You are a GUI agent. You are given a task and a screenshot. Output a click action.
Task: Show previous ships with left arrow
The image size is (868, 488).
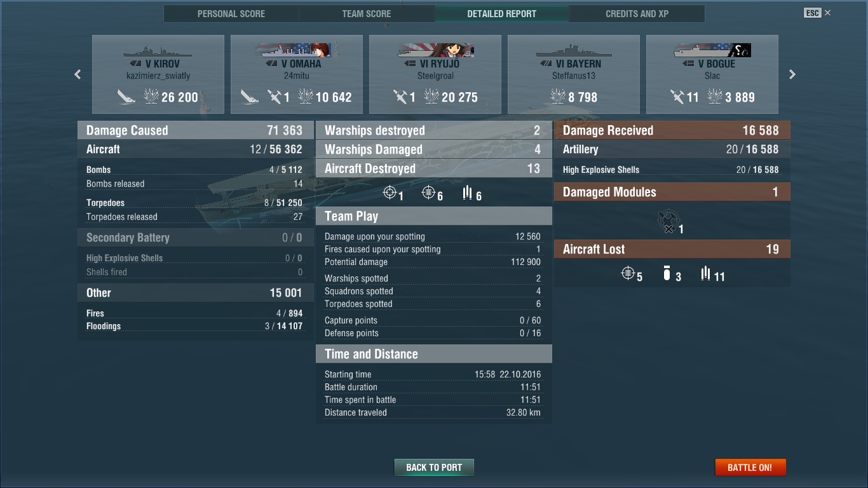(78, 74)
